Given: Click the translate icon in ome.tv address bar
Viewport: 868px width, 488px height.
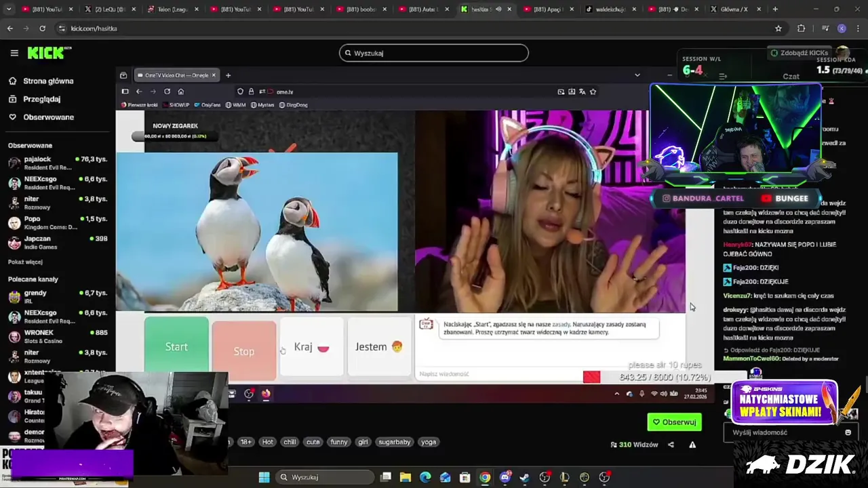Looking at the screenshot, I should click(x=583, y=91).
